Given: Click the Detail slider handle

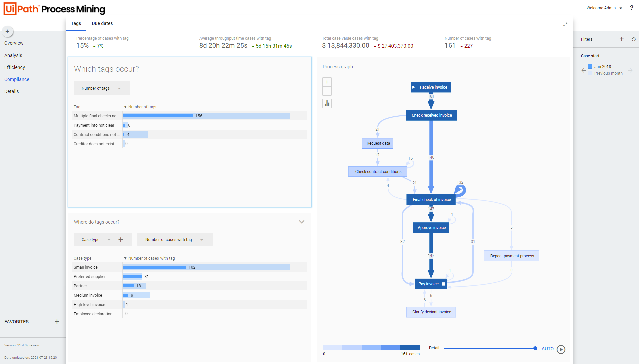Looking at the screenshot, I should point(535,348).
